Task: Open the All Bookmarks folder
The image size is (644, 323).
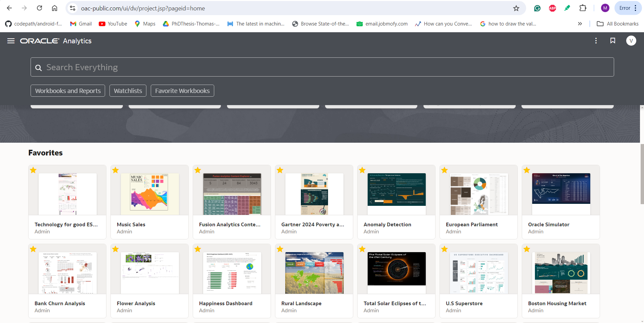Action: click(x=617, y=24)
